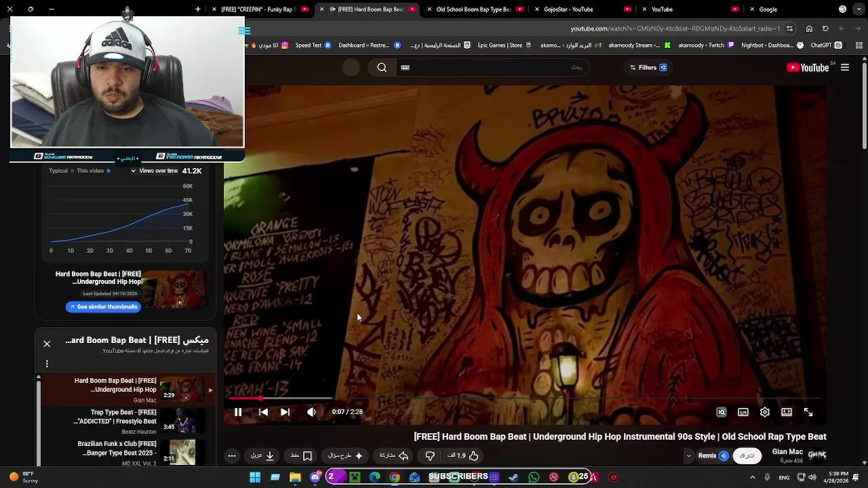Click the Ask button with sparkle icon
This screenshot has width=868, height=488.
(x=346, y=455)
